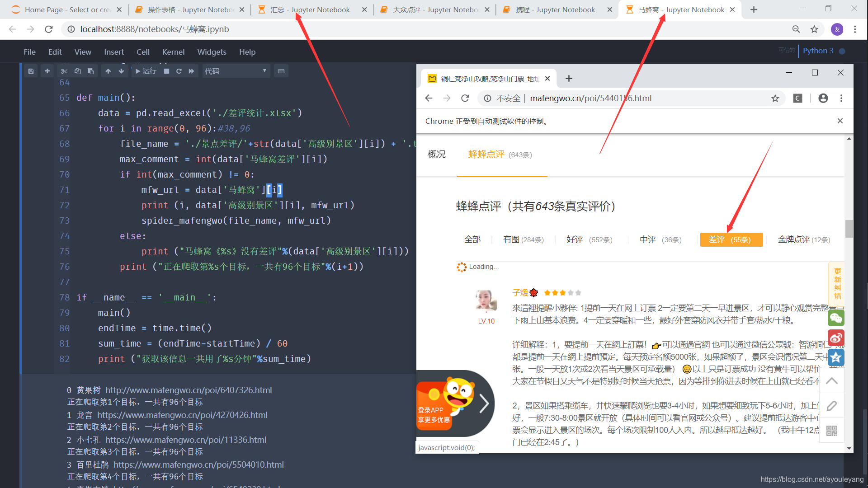This screenshot has height=488, width=868.
Task: Open the zoom magnifier icon in address bar
Action: tap(796, 29)
